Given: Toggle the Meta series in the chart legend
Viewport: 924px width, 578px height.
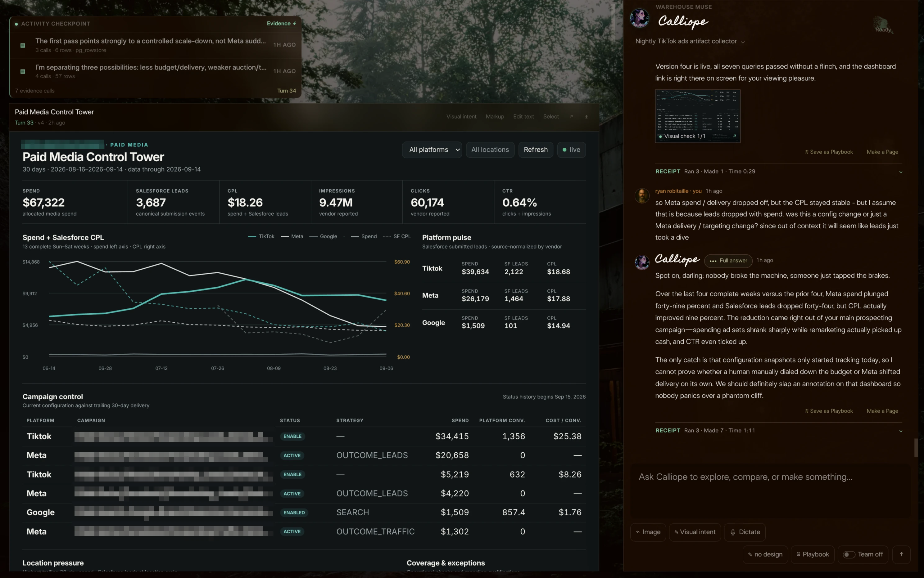Looking at the screenshot, I should (292, 237).
